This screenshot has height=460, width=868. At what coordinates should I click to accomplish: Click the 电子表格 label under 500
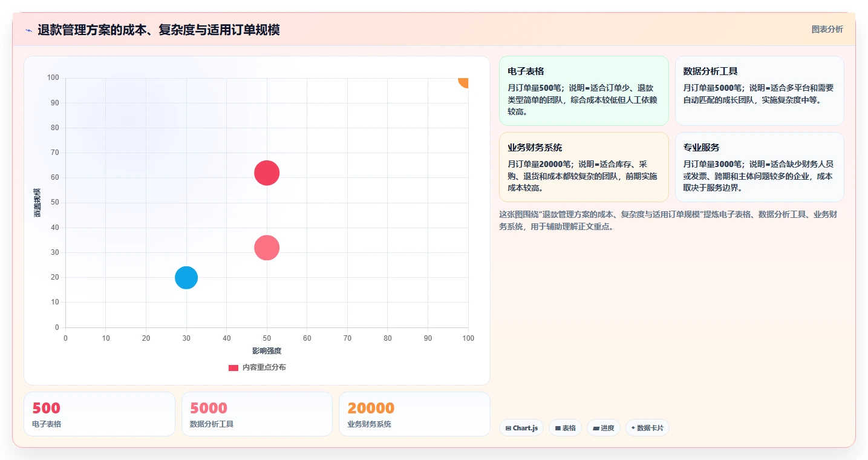pos(47,424)
